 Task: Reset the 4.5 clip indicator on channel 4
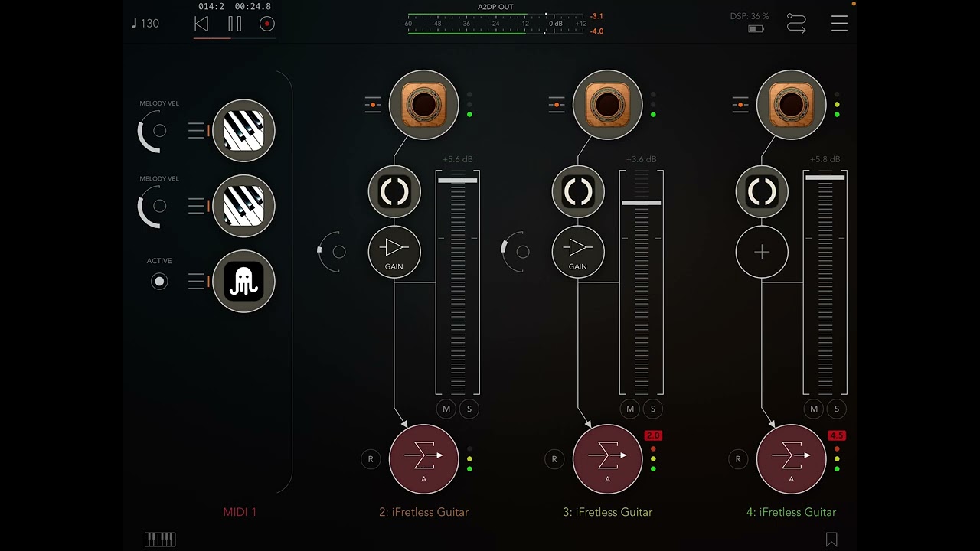(x=837, y=435)
